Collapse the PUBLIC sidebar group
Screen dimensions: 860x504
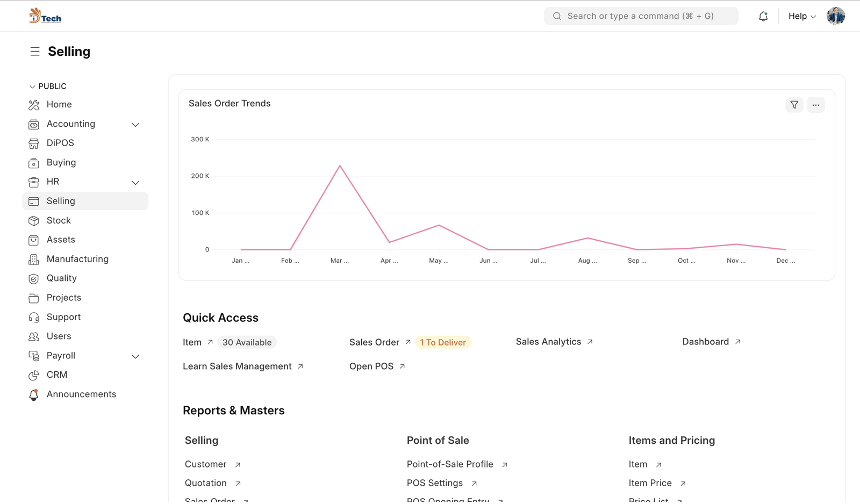click(32, 87)
